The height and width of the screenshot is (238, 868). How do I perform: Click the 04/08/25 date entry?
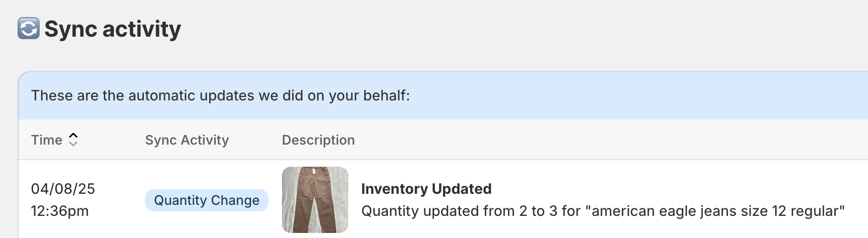63,189
